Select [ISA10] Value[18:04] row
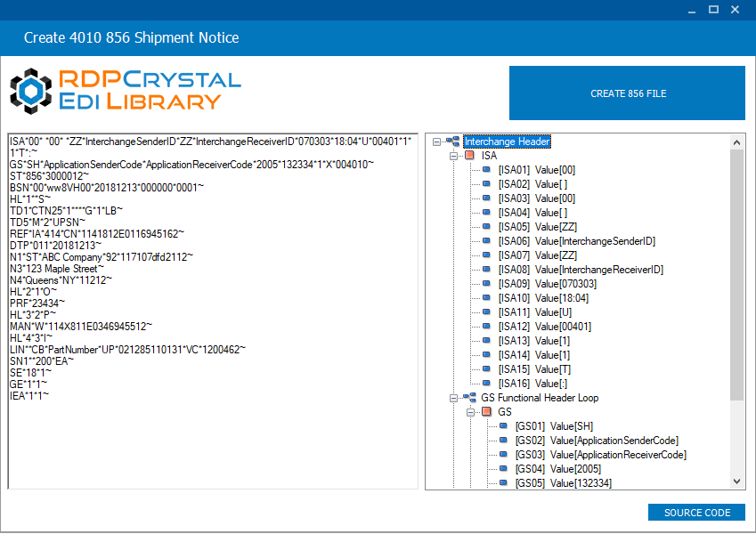The height and width of the screenshot is (534, 756). point(543,298)
